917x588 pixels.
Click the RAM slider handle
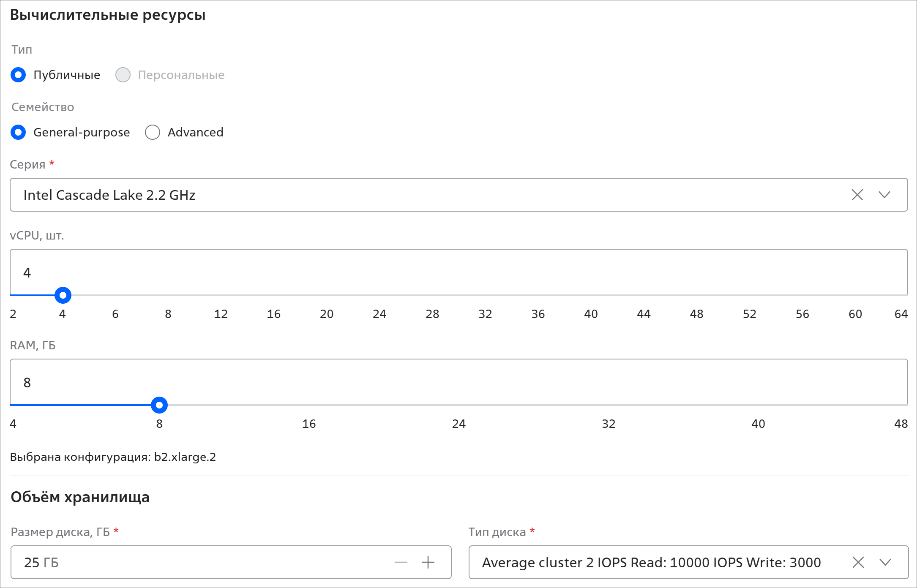coord(159,405)
